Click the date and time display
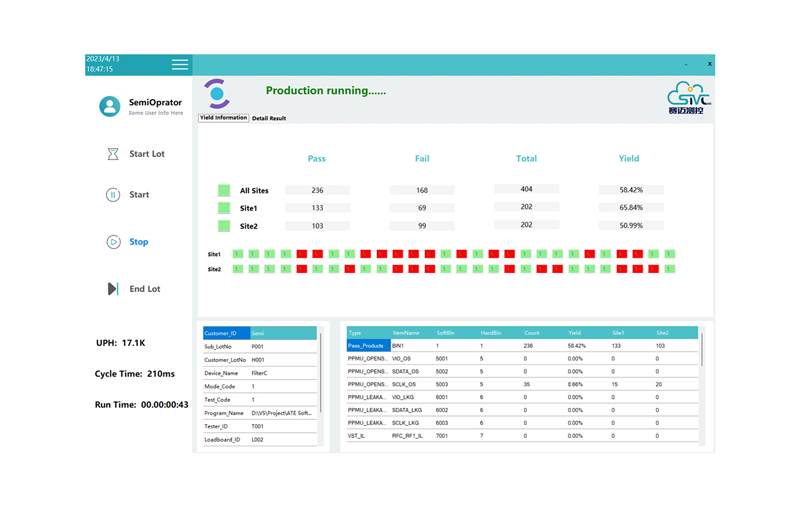Image resolution: width=800 pixels, height=507 pixels. 103,64
